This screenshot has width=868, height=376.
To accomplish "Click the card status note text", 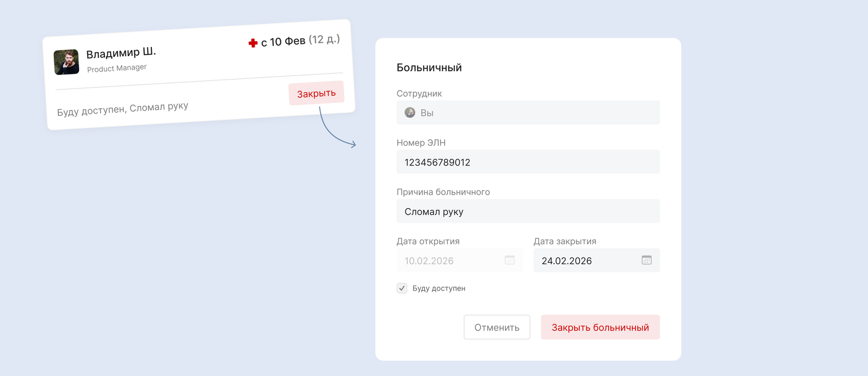I will click(x=122, y=109).
